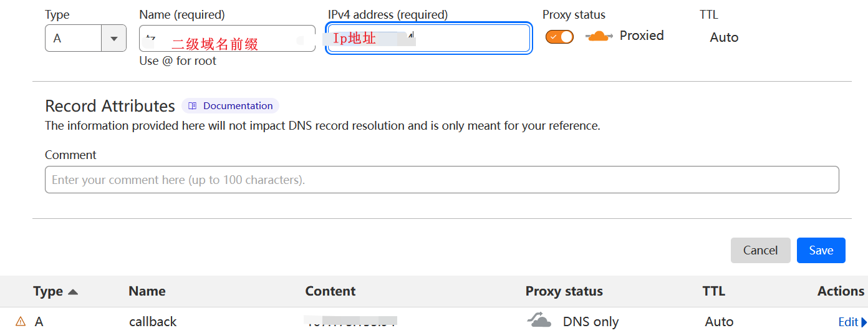Screen dimensions: 868x333
Task: Click the Documentation book icon
Action: tap(193, 106)
